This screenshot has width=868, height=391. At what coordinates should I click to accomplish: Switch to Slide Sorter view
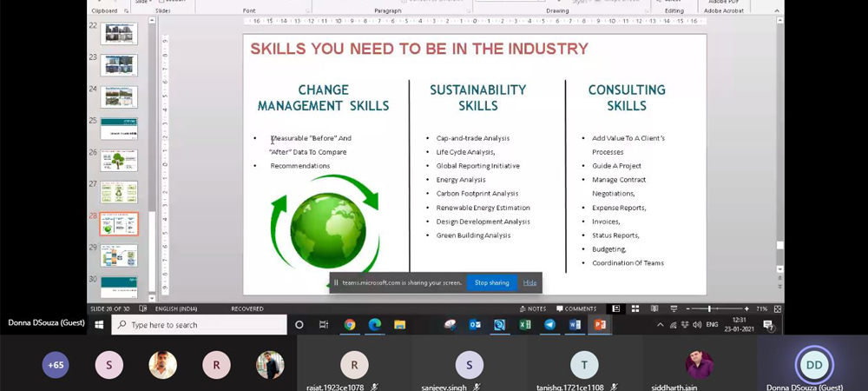click(635, 308)
